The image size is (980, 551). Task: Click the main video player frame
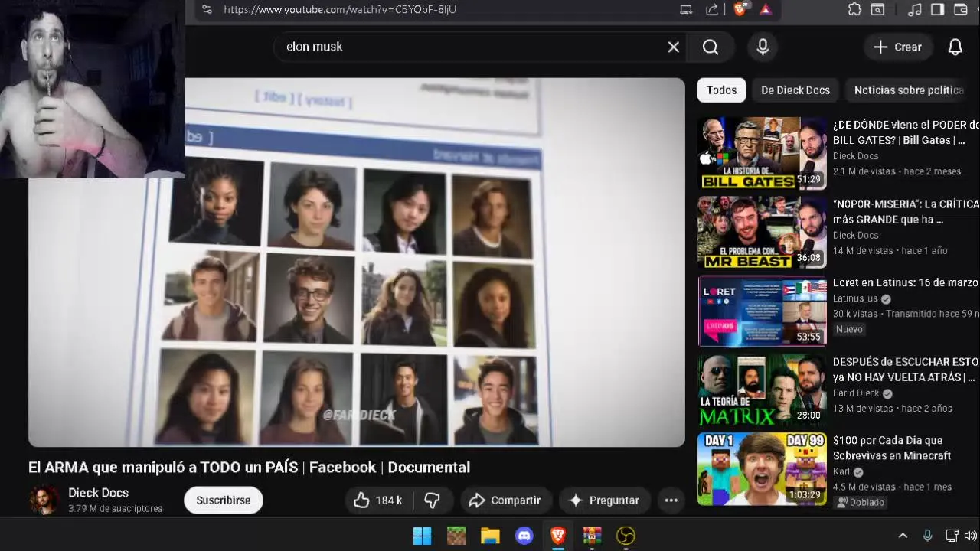(357, 262)
